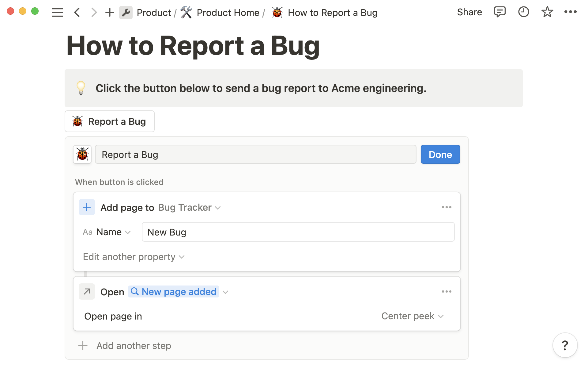Screen dimensions: 588x368
Task: Click the Edit another property expander
Action: (133, 256)
